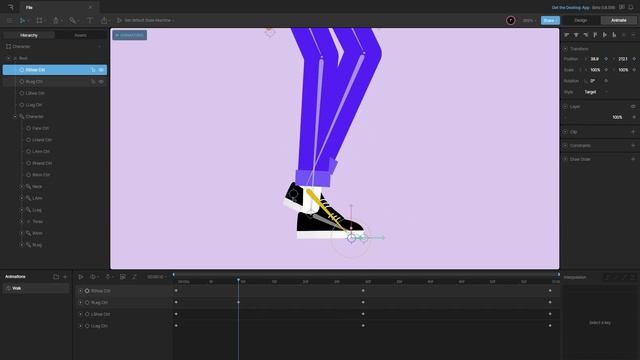Edit the Position X value field
Viewport: 640px width, 360px height.
coord(595,59)
